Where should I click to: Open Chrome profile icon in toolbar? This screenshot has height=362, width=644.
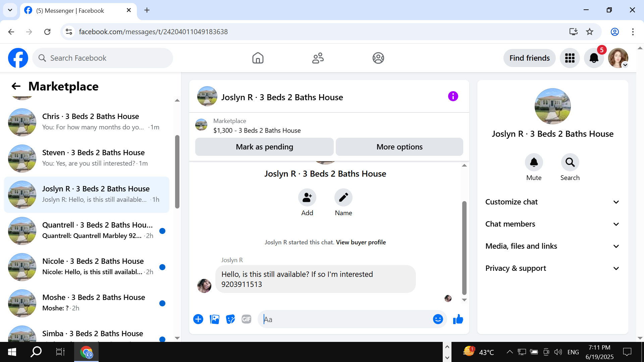pos(615,32)
